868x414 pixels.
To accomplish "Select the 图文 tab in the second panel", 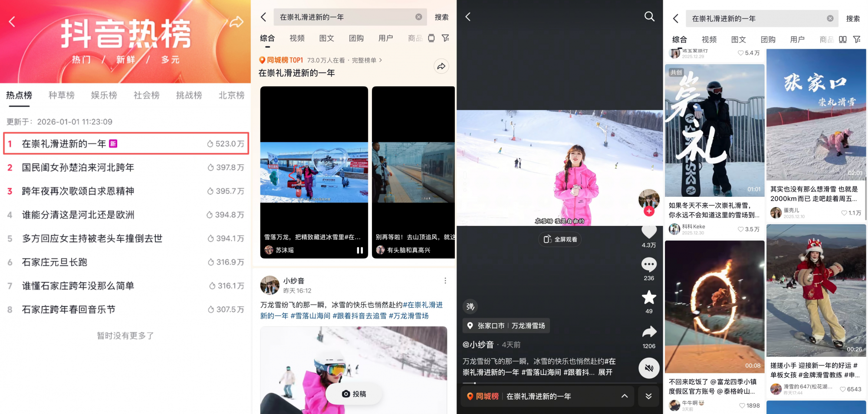I will 326,38.
